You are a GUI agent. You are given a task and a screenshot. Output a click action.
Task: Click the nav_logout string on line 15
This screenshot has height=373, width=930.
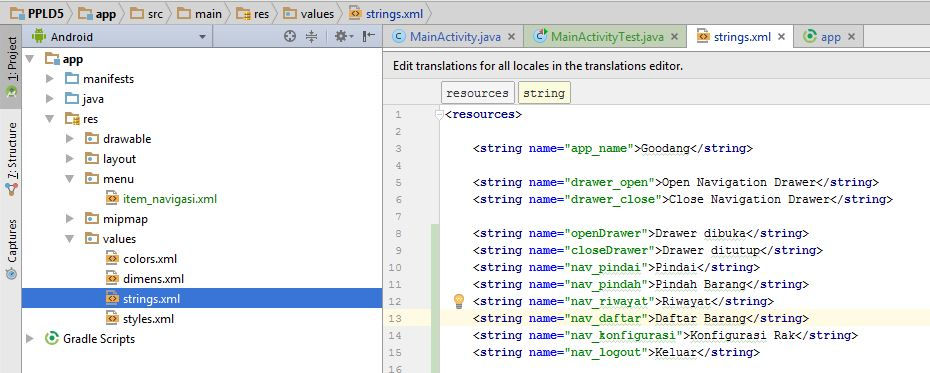pos(616,352)
